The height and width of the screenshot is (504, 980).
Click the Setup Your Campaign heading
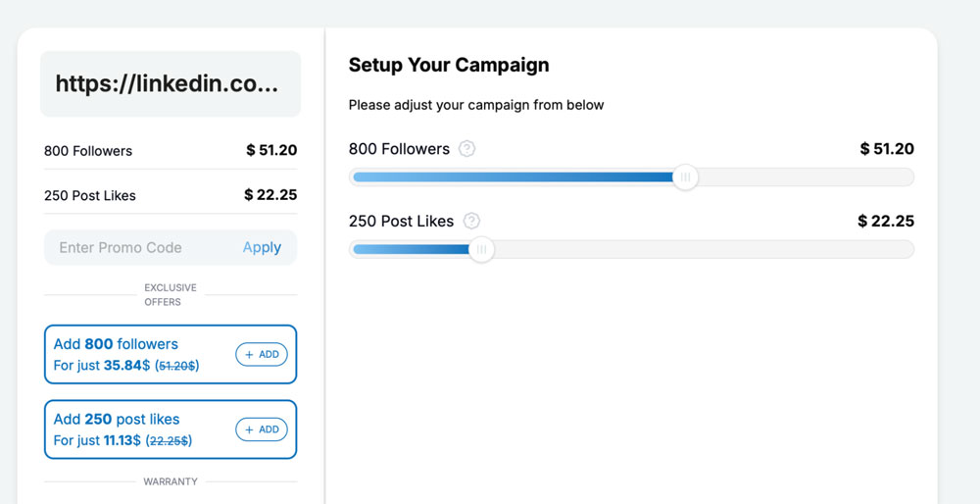tap(449, 66)
